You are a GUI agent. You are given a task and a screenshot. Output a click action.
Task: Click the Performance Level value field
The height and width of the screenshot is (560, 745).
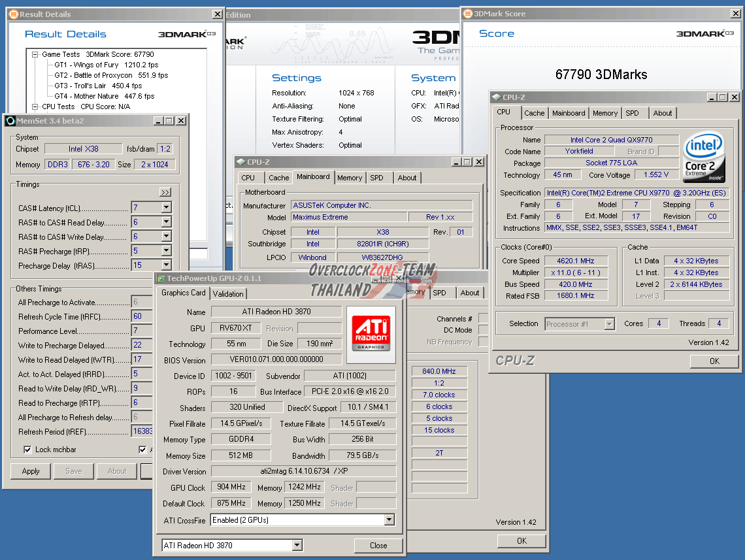(x=142, y=331)
